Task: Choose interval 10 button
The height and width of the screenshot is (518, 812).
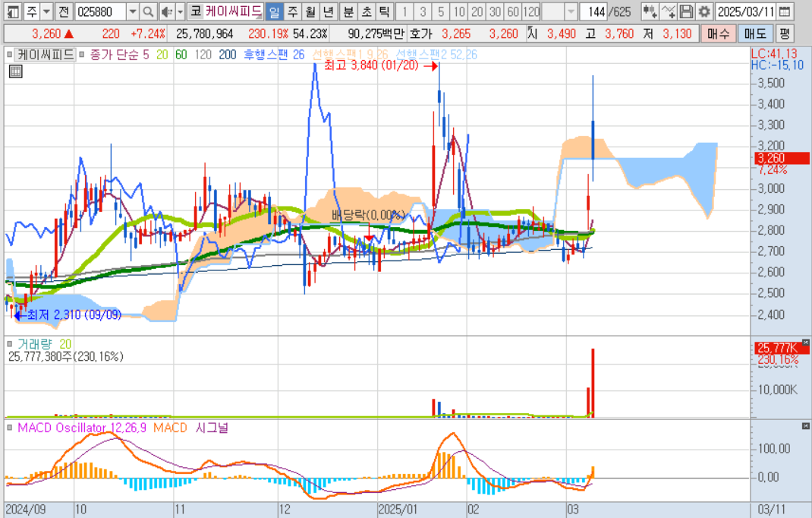Action: pos(459,11)
